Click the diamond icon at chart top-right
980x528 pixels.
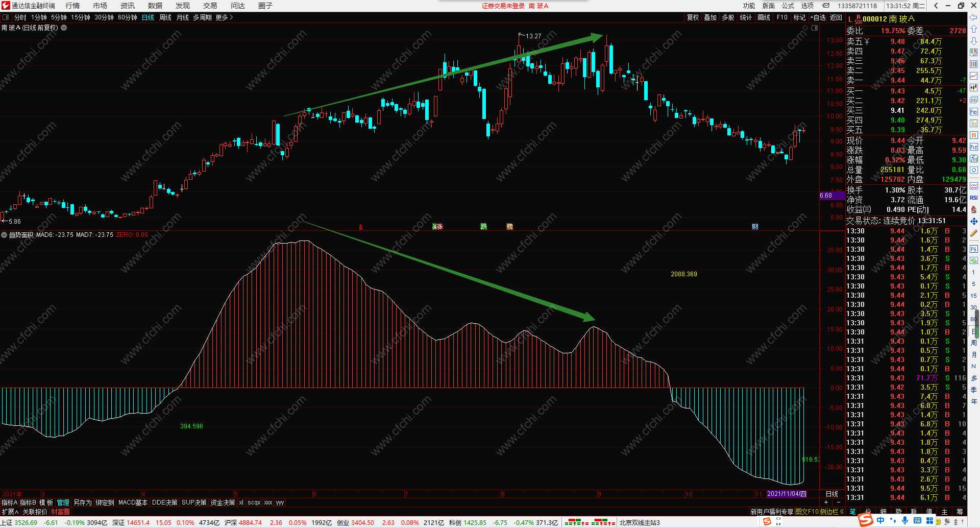coord(806,28)
